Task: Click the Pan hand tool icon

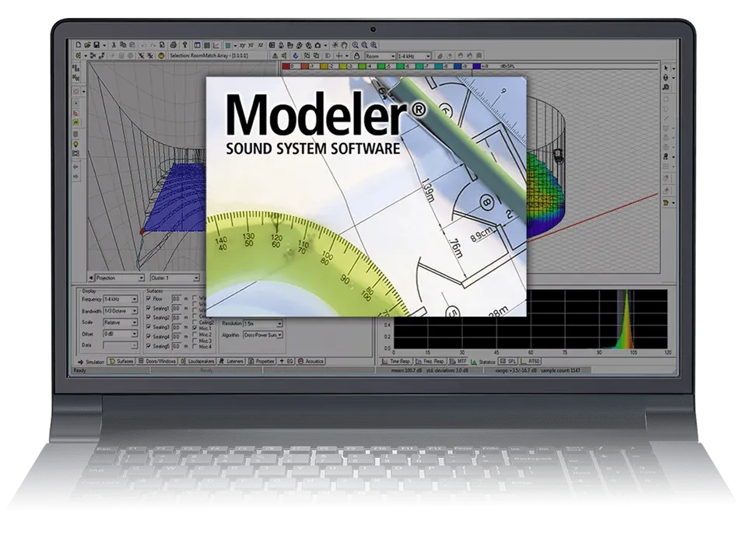Action: [345, 45]
